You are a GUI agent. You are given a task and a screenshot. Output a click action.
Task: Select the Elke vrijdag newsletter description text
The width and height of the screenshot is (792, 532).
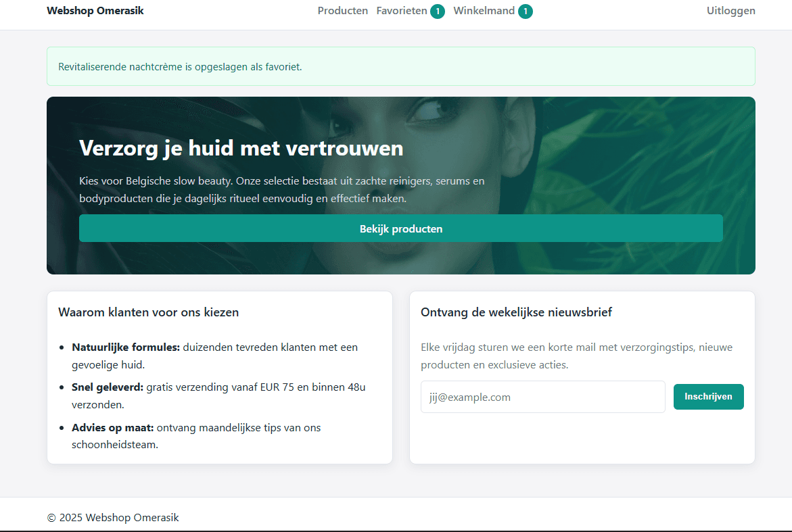(x=576, y=355)
